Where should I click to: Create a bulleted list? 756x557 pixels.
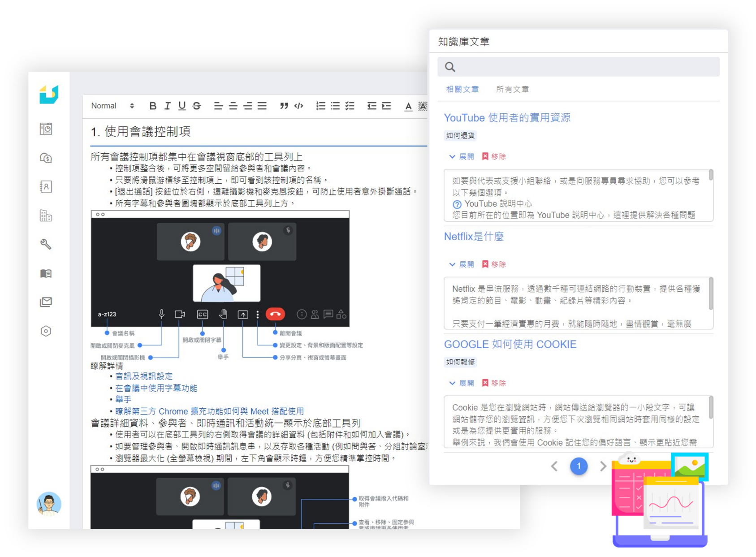(335, 106)
